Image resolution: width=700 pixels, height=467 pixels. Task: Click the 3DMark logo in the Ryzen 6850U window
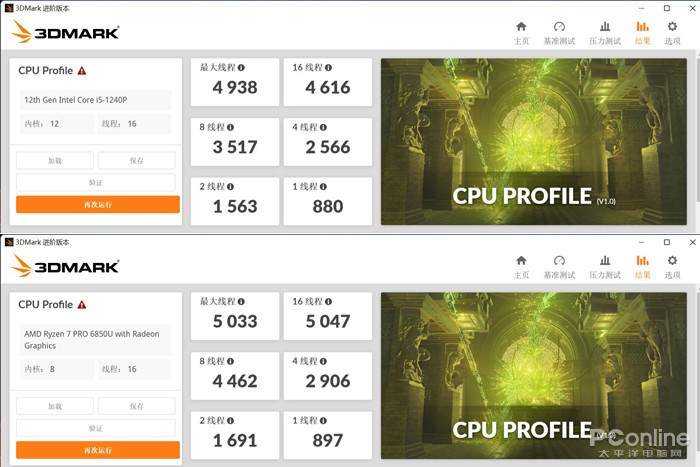65,266
